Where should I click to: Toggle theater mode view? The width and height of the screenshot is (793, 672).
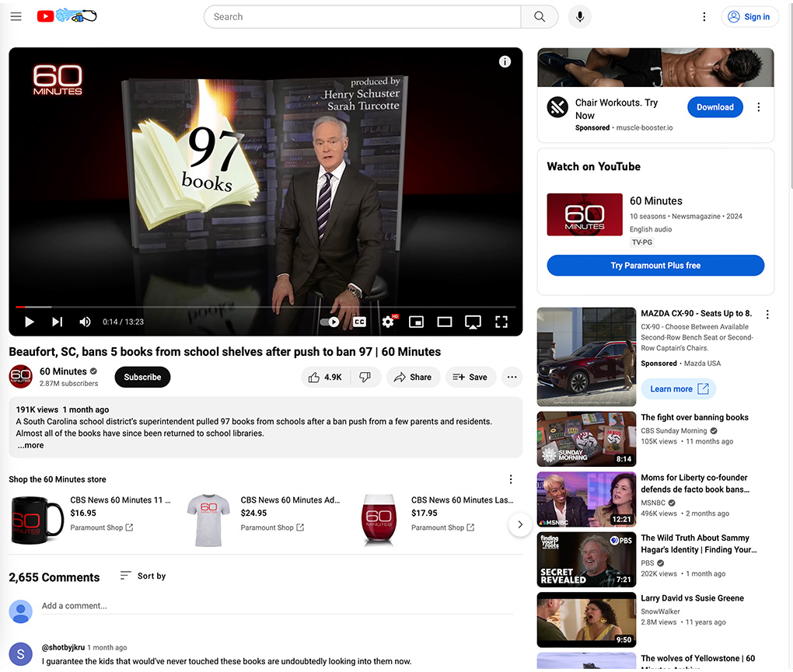click(445, 322)
